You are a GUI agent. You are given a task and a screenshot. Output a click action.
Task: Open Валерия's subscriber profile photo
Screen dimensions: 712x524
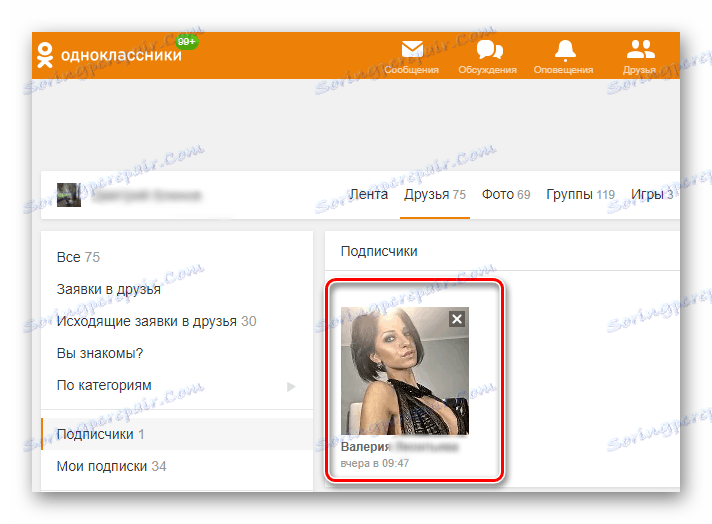[x=405, y=371]
